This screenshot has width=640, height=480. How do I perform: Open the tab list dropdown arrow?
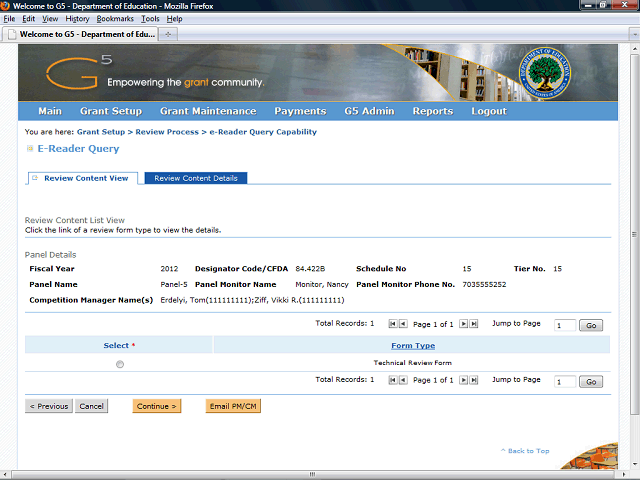coord(634,34)
